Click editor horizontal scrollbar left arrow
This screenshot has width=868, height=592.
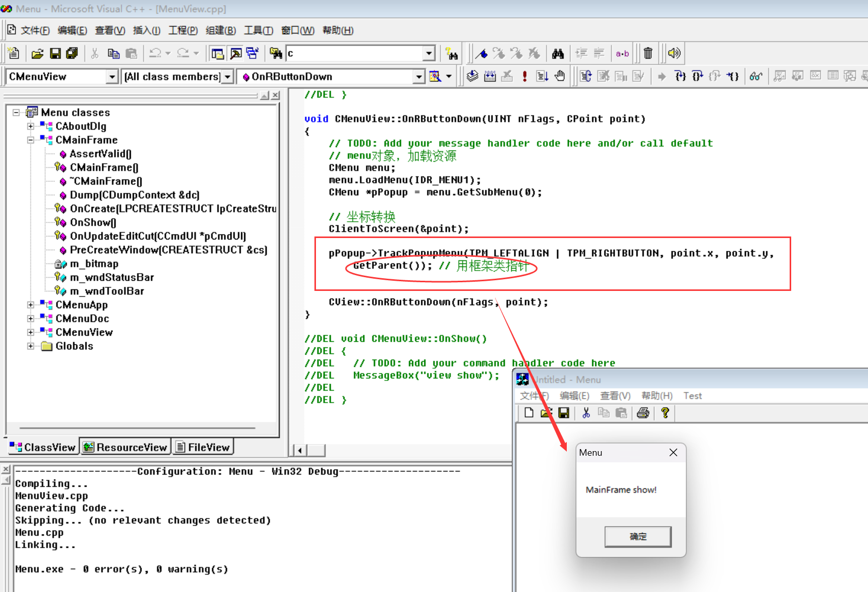[300, 450]
